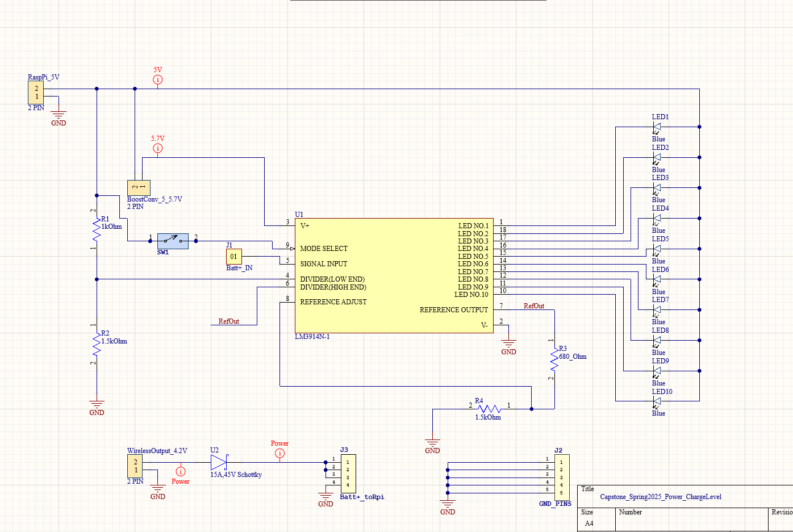
Task: Select the 5V probe marker
Action: click(158, 79)
